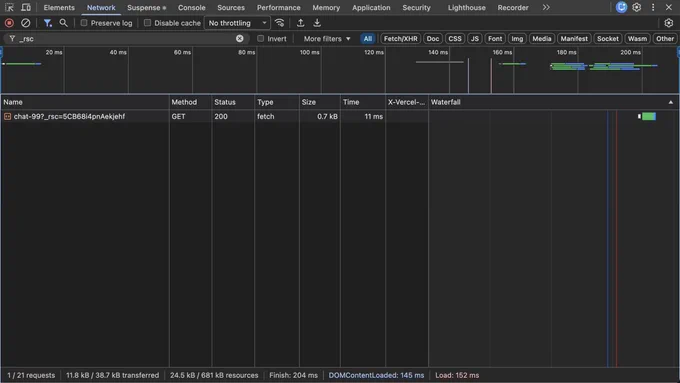Activate the inspect element picker icon
The width and height of the screenshot is (680, 383).
tap(9, 7)
